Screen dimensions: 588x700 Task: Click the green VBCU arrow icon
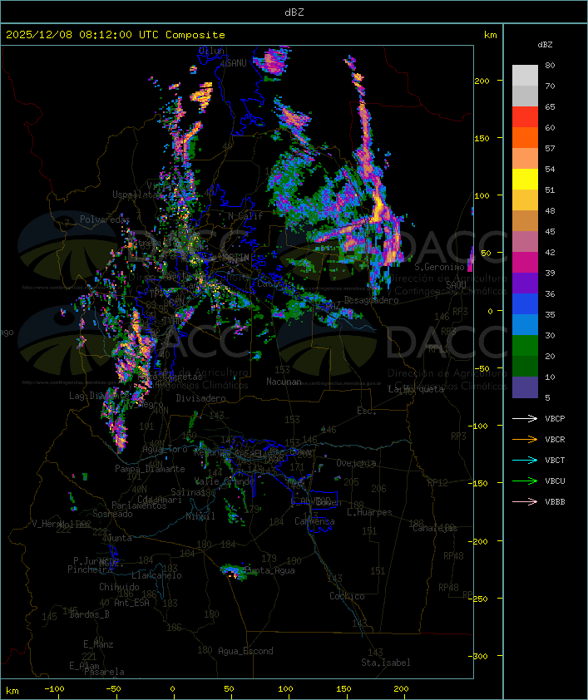point(525,481)
